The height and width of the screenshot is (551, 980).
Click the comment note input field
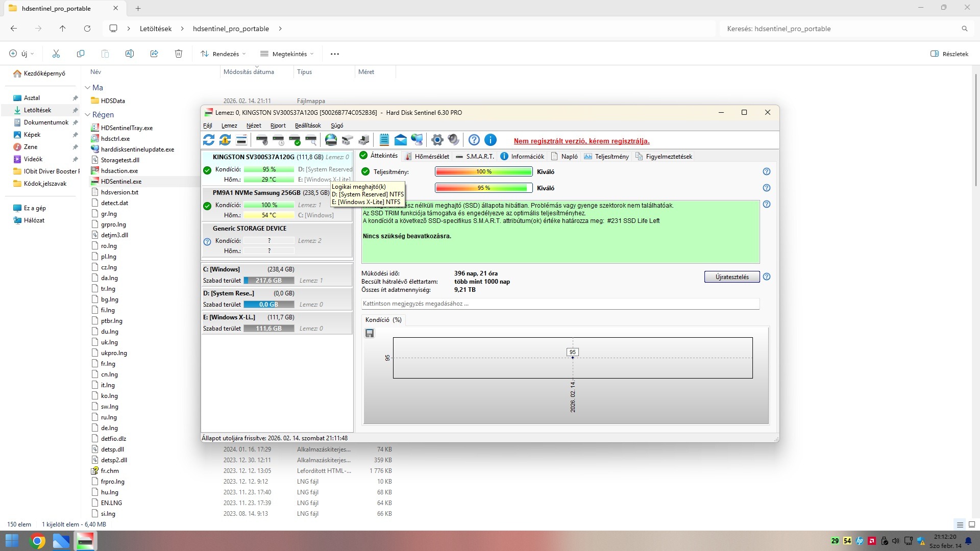(x=560, y=304)
